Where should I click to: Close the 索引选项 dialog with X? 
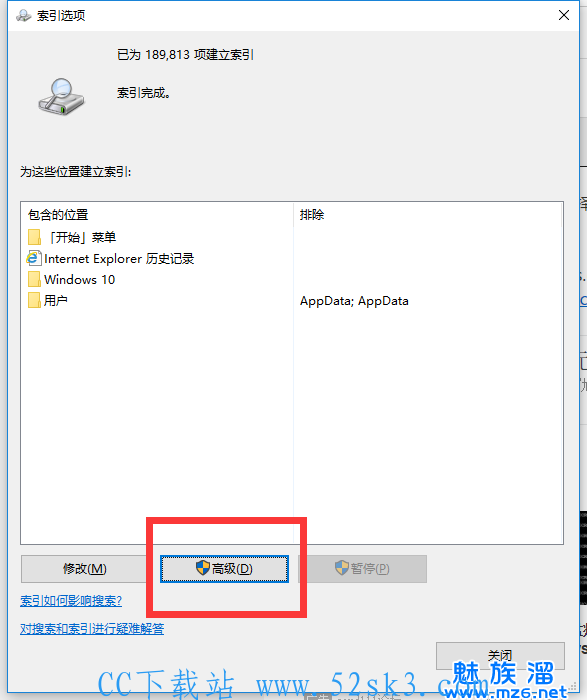point(564,15)
